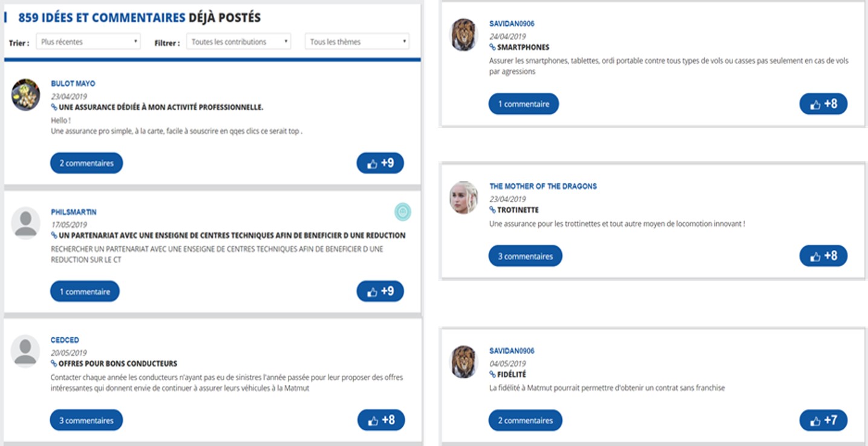This screenshot has width=868, height=446.
Task: Click the lion avatar on Smartphones post
Action: [464, 35]
